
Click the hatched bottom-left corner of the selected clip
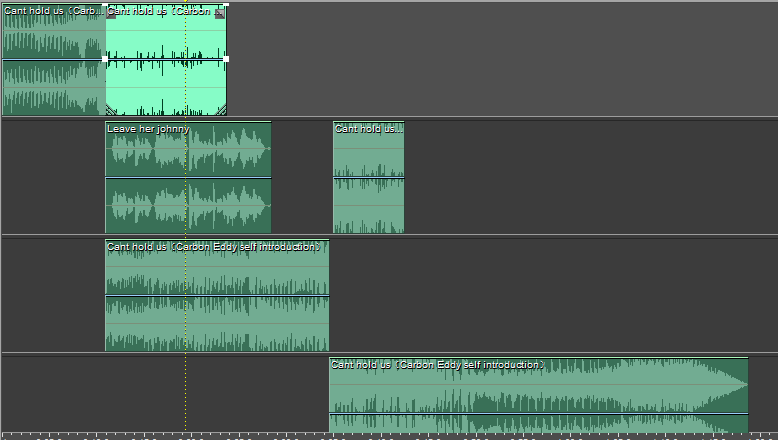click(111, 110)
